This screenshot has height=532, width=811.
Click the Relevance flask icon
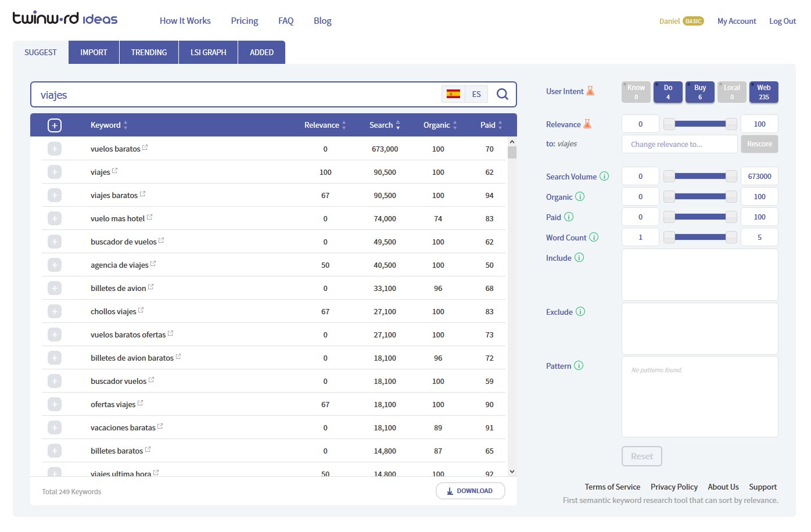pos(587,124)
